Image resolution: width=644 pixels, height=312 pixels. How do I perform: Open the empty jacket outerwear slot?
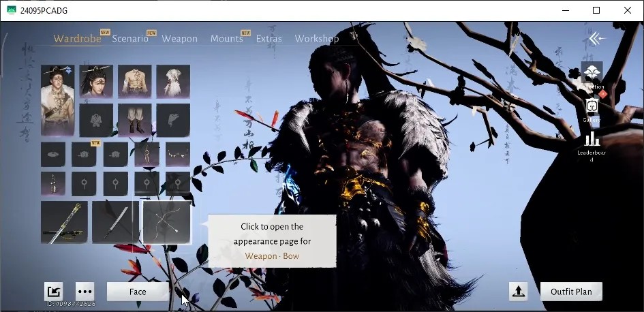(96, 120)
